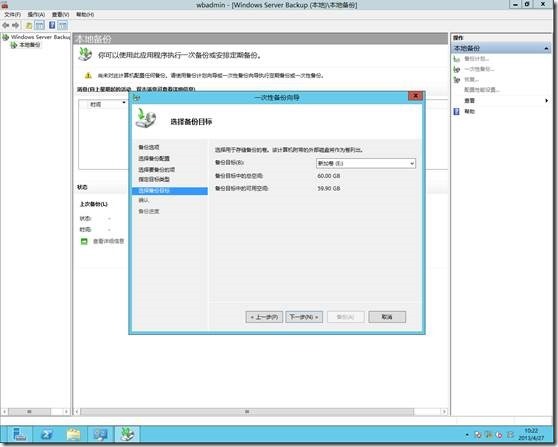Click the 上一步(P) previous button
The width and height of the screenshot is (558, 447).
point(264,317)
